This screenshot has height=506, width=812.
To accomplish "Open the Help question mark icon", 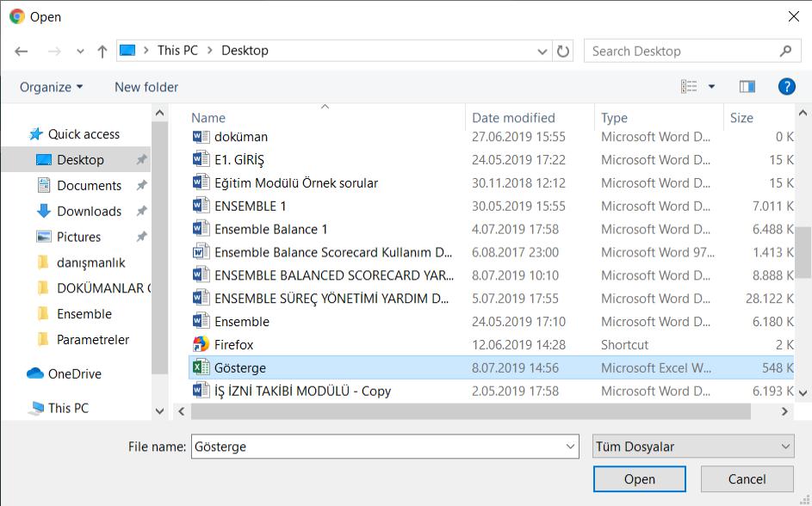I will [x=786, y=87].
